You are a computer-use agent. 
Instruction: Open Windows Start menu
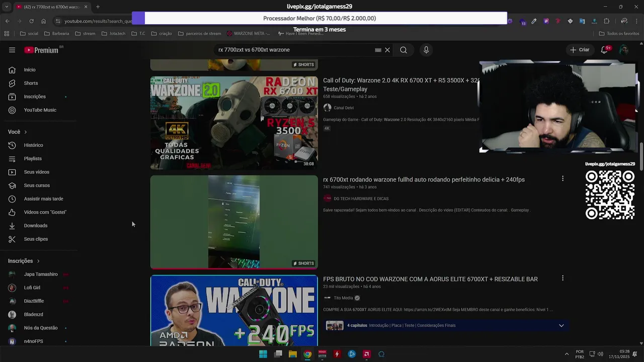click(263, 354)
